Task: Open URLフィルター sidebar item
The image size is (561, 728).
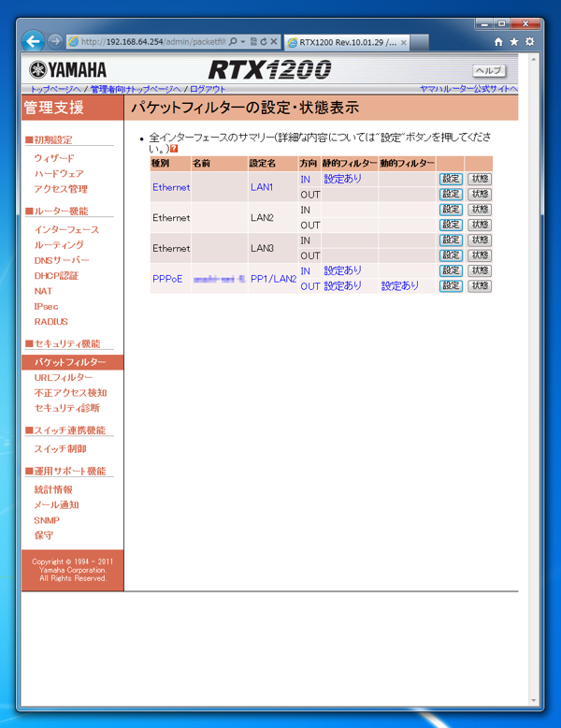Action: 63,377
